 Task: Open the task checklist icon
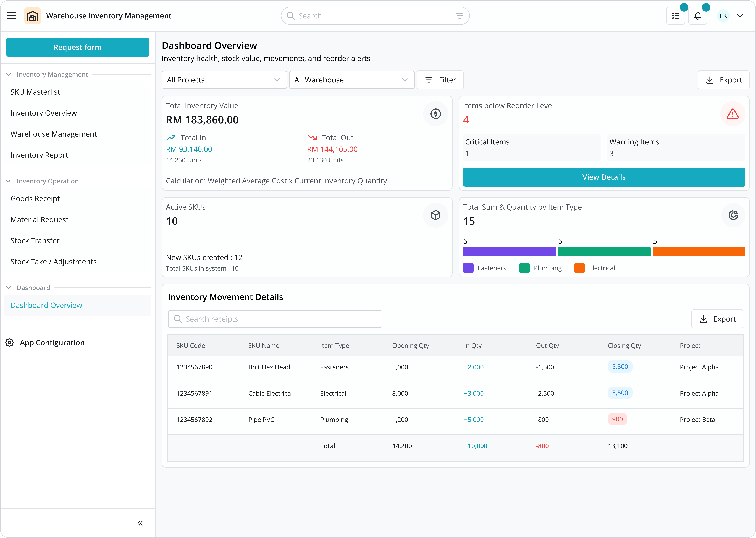676,16
